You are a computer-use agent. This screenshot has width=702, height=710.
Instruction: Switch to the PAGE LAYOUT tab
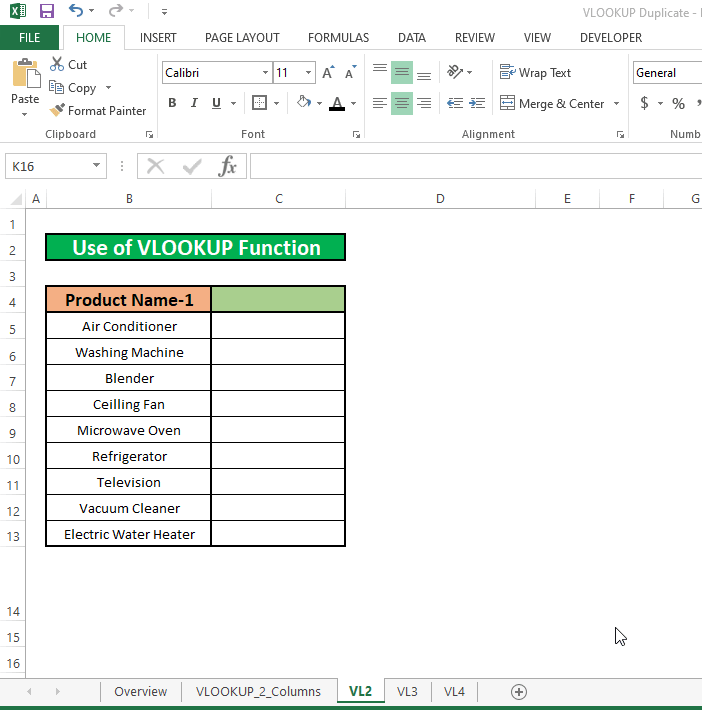tap(242, 38)
